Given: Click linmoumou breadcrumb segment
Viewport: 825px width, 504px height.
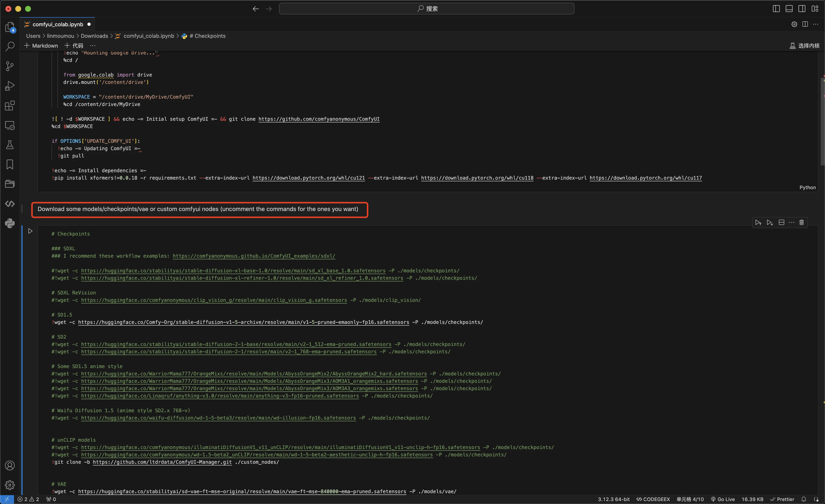Looking at the screenshot, I should click(x=61, y=36).
